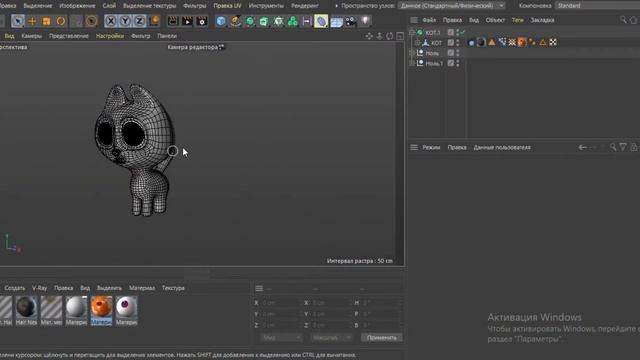Click viewport rotate camera icon
The width and height of the screenshot is (640, 360).
390,36
